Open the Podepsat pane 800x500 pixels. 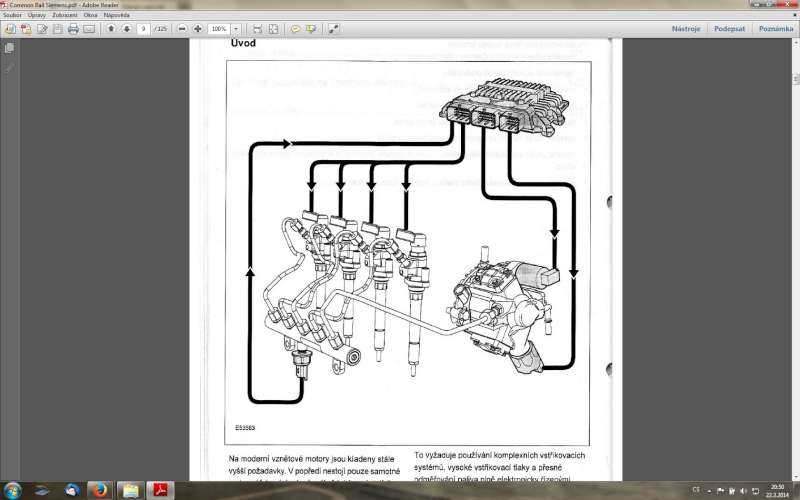click(x=727, y=29)
